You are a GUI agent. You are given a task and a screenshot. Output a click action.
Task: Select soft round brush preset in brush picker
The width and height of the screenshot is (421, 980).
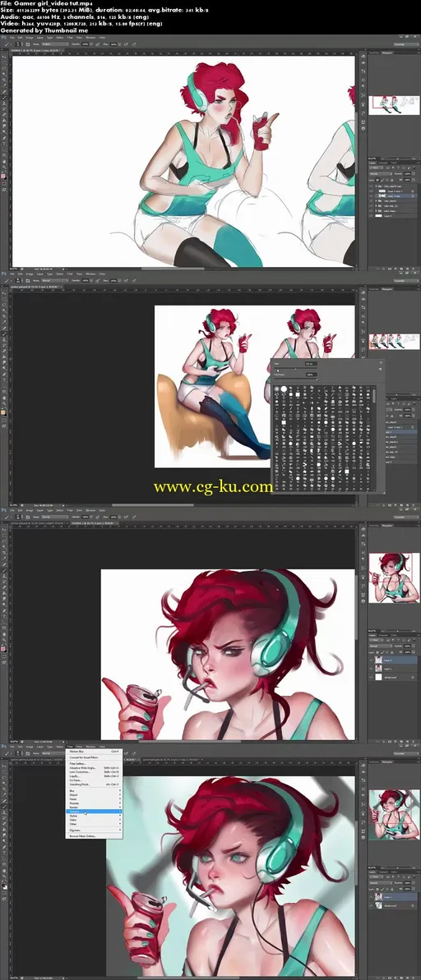click(276, 389)
